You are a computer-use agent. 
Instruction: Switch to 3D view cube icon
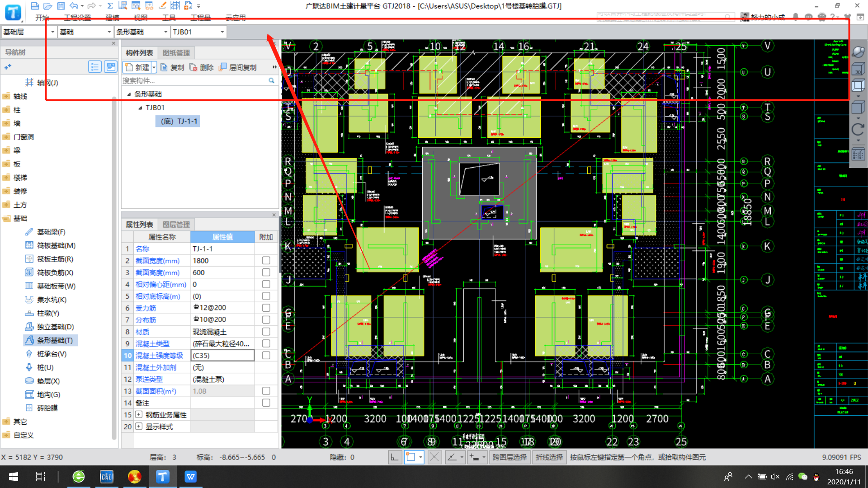coord(858,69)
